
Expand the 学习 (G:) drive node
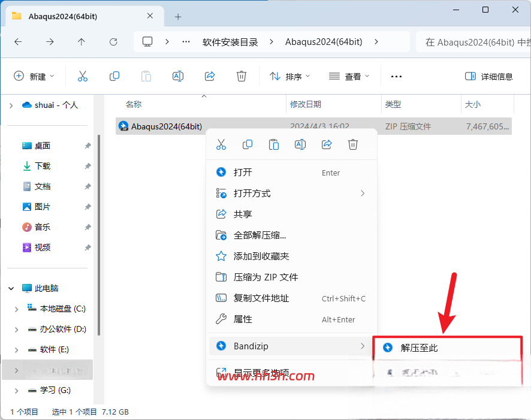[16, 391]
